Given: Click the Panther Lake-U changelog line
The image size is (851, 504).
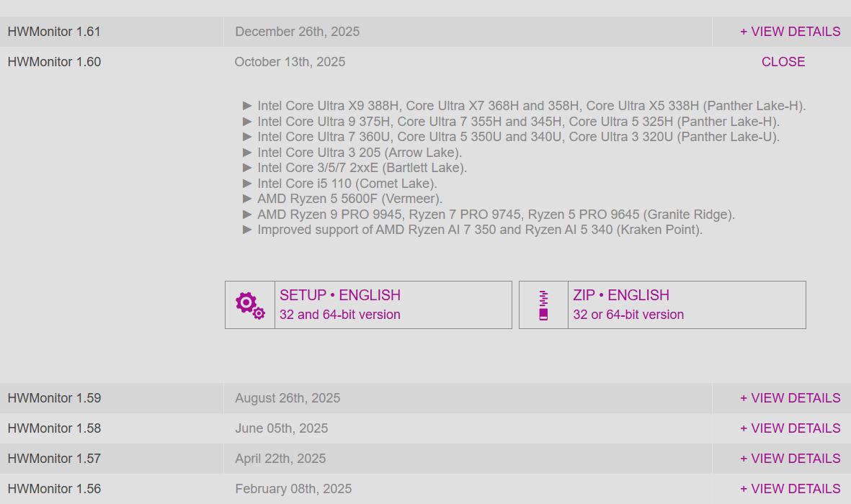Looking at the screenshot, I should pos(518,137).
